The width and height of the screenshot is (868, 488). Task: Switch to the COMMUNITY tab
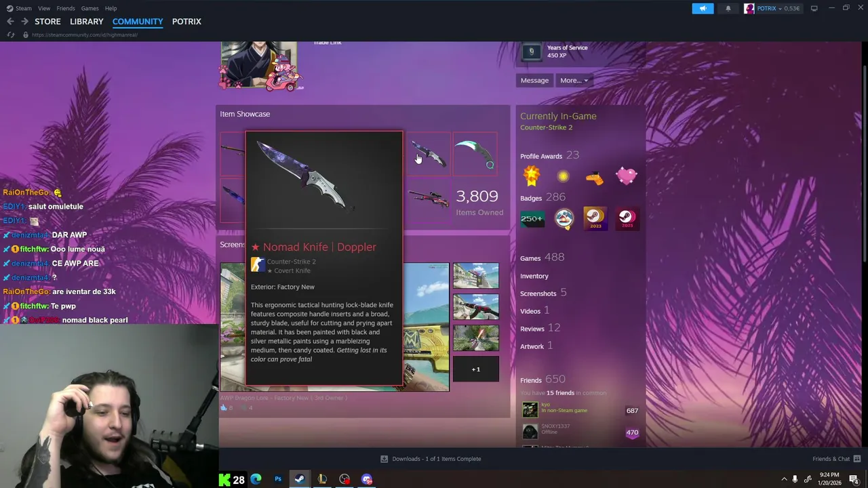tap(138, 22)
